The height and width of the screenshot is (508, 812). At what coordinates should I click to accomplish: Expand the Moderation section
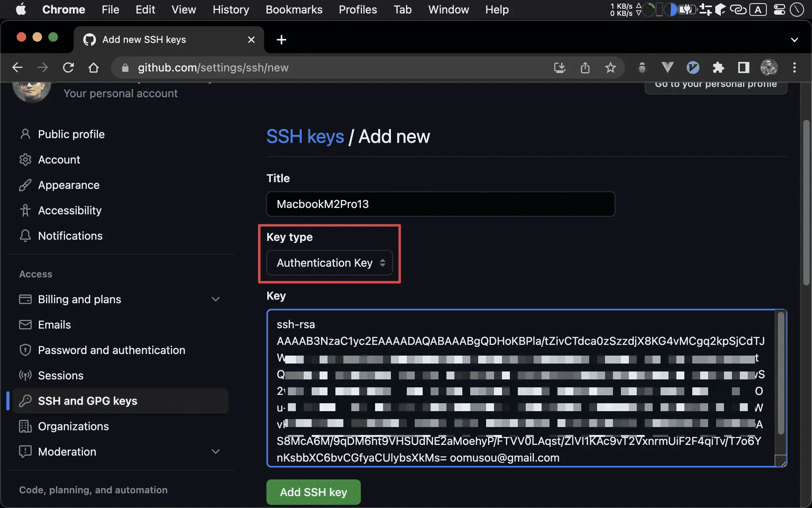point(216,452)
